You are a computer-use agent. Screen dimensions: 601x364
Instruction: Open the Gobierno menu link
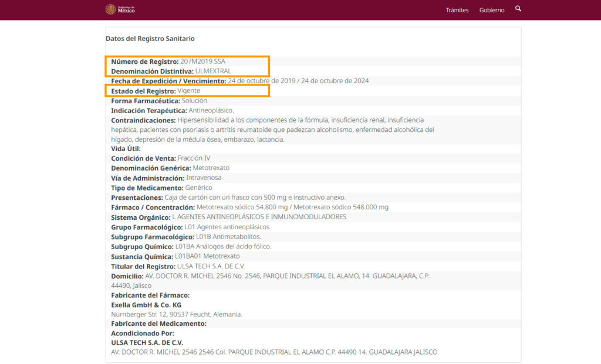click(x=492, y=10)
